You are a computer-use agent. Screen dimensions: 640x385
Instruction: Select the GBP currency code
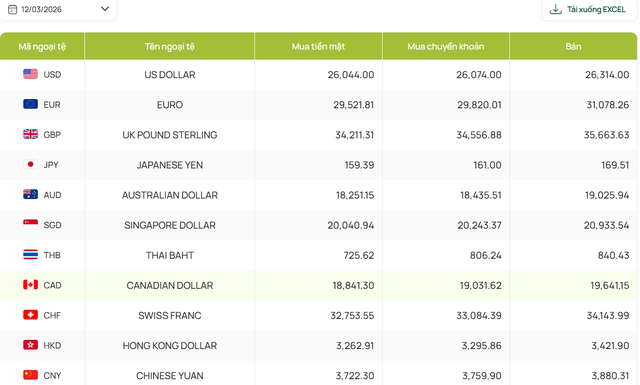tap(52, 135)
